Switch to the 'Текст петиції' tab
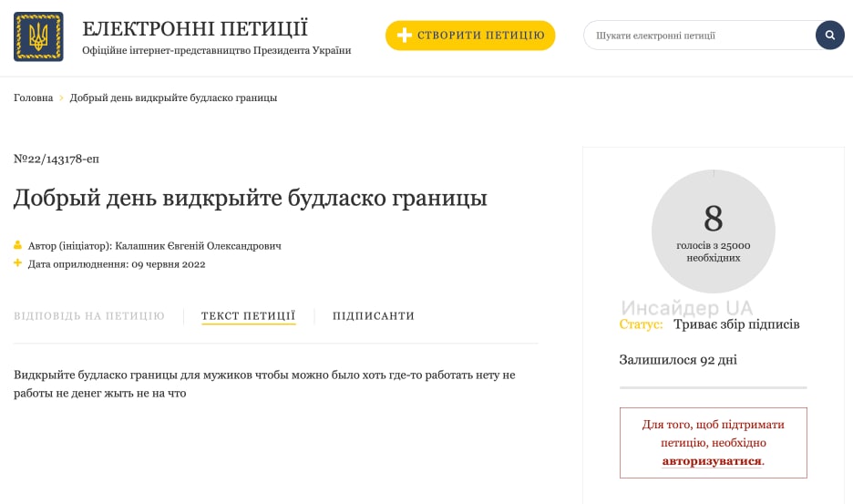Screen dimensions: 853x504 click(248, 316)
